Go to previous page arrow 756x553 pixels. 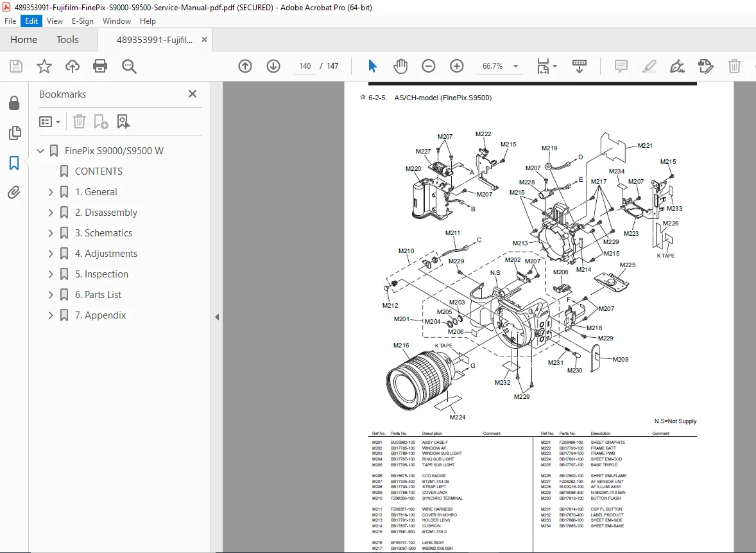245,66
